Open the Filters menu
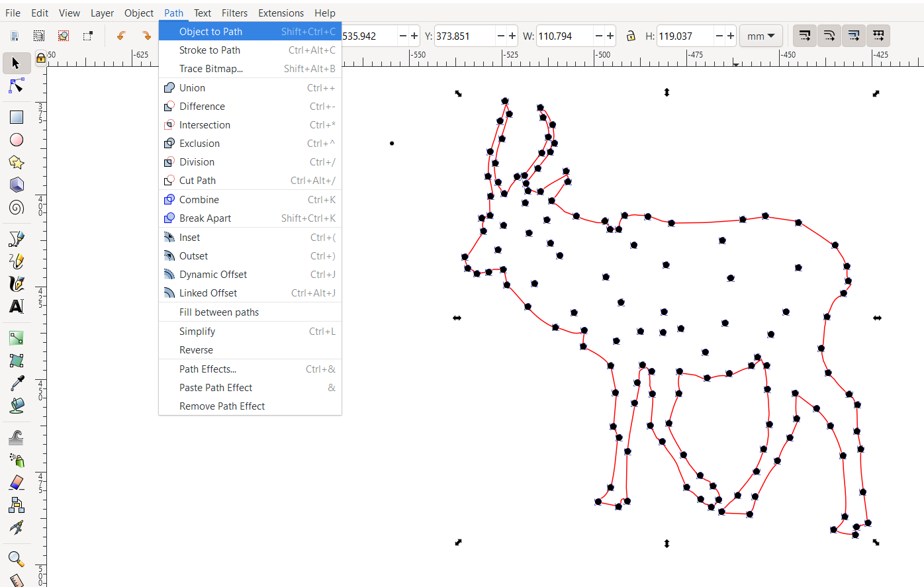The height and width of the screenshot is (587, 924). [234, 13]
